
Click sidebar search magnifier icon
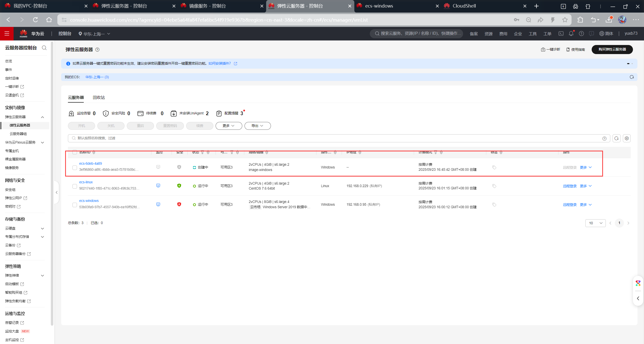(x=44, y=48)
